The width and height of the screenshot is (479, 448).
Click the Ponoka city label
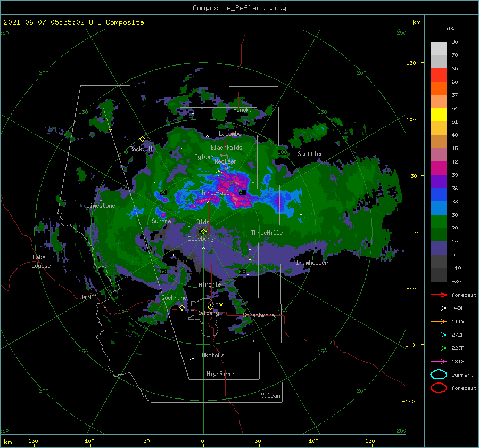tap(243, 110)
